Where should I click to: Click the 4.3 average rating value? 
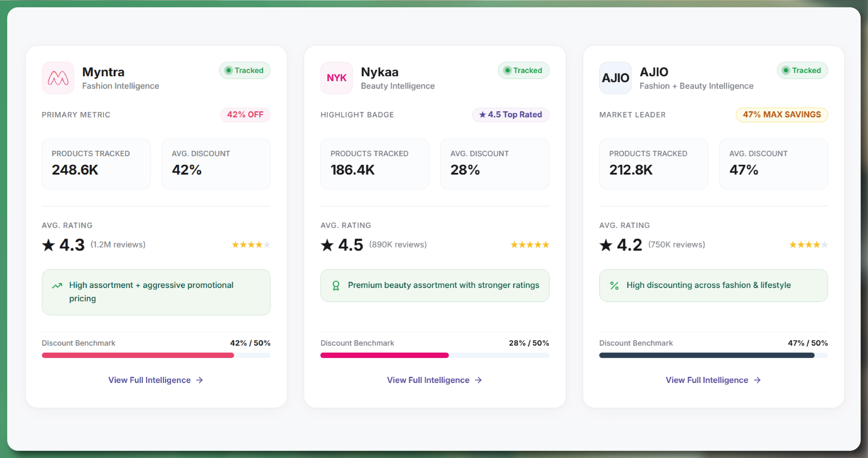72,245
